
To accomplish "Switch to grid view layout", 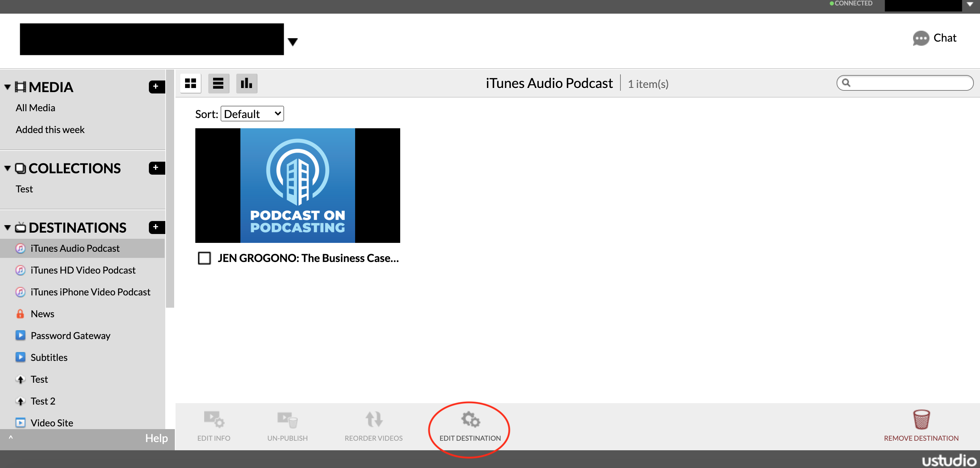I will (x=190, y=83).
